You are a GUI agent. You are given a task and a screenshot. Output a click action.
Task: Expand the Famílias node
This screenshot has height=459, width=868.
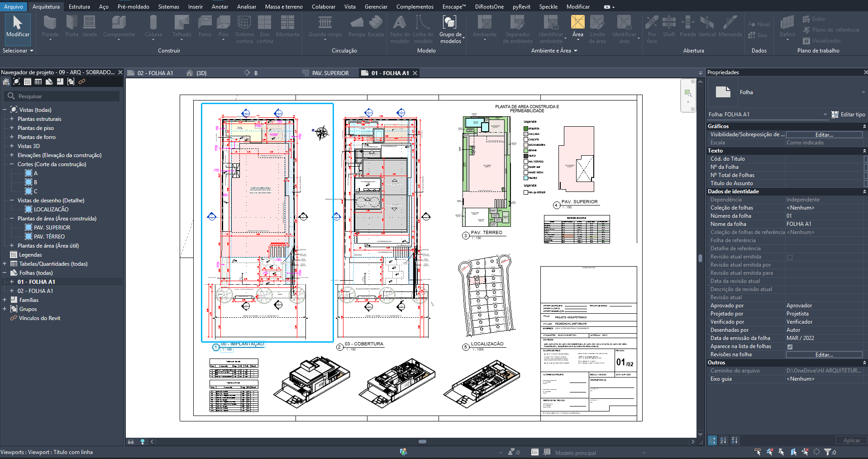5,300
